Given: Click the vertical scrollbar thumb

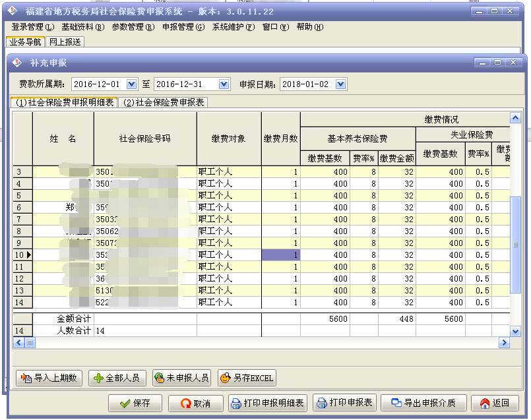Looking at the screenshot, I should [515, 245].
